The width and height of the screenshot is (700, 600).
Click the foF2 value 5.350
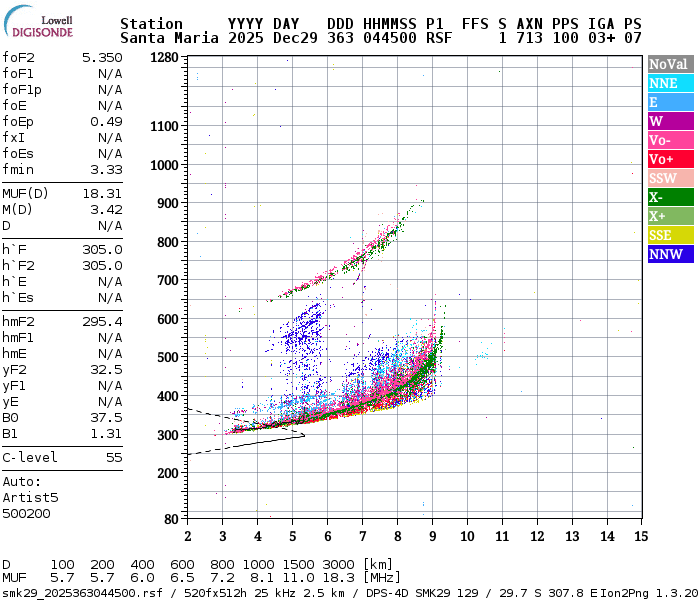(x=102, y=58)
